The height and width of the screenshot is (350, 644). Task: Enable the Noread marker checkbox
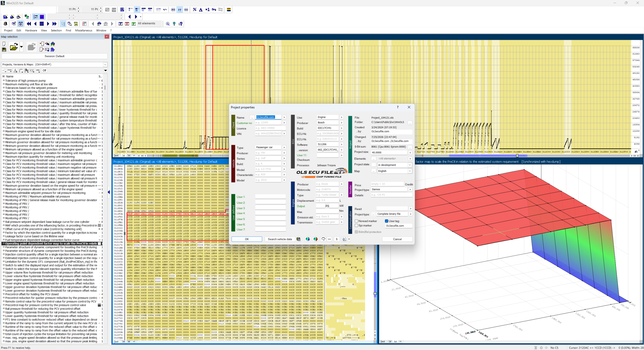(x=356, y=221)
